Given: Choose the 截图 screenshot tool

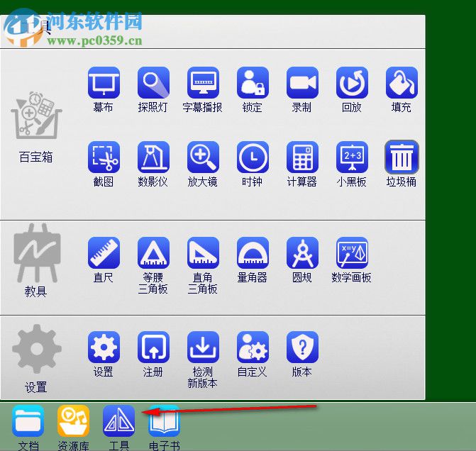Looking at the screenshot, I should pos(104,157).
